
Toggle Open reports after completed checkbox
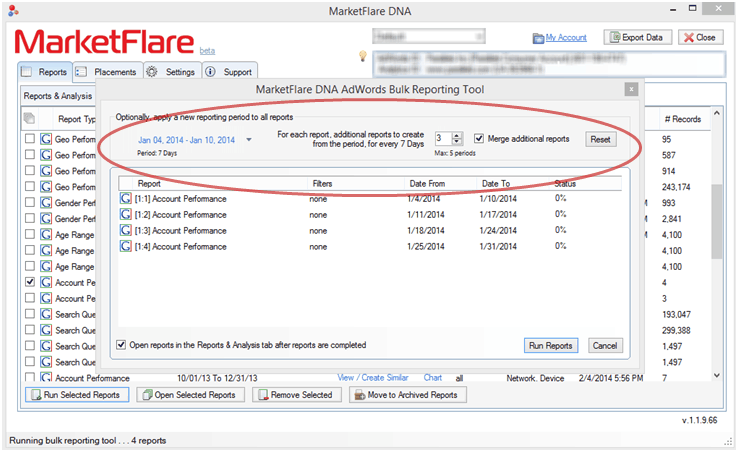tap(121, 345)
